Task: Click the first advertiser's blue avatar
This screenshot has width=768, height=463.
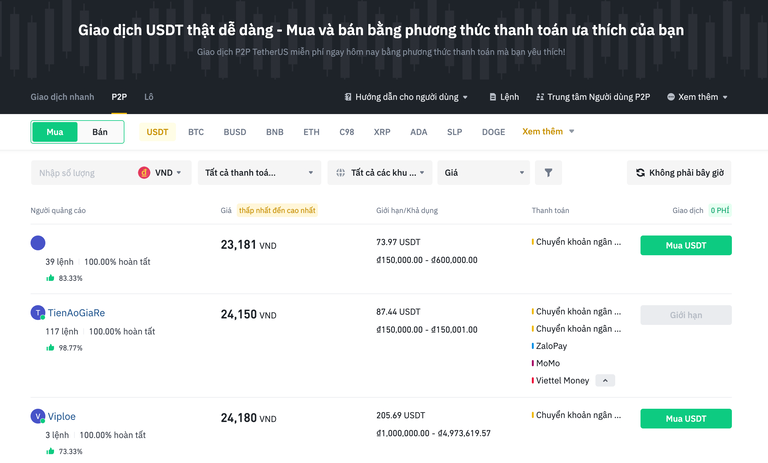Action: coord(38,243)
